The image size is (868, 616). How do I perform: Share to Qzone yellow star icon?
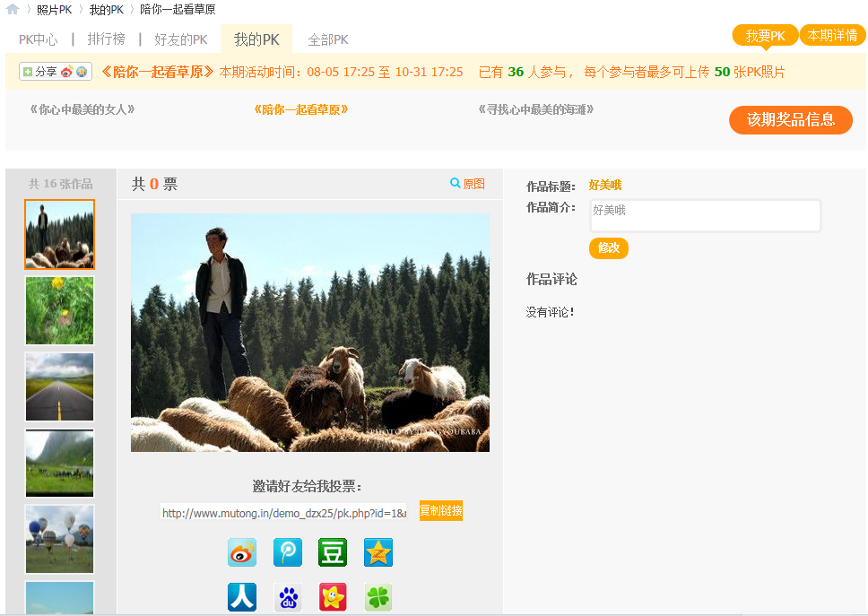pyautogui.click(x=378, y=551)
